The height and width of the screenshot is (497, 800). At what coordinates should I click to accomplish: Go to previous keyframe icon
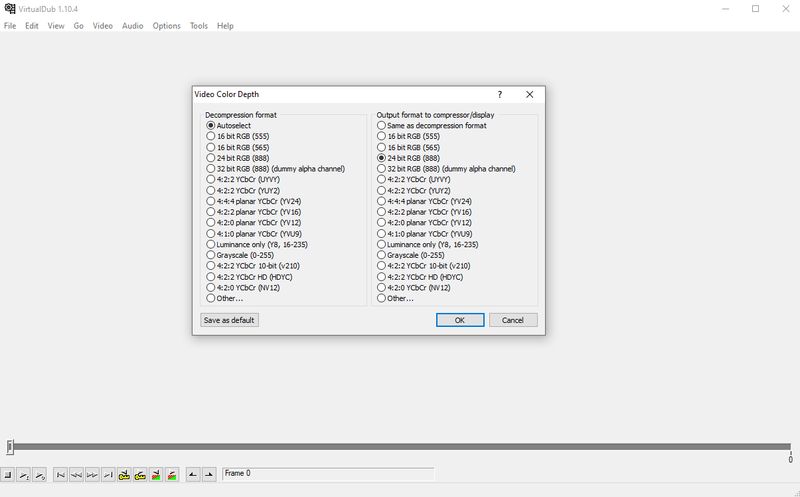[124, 474]
